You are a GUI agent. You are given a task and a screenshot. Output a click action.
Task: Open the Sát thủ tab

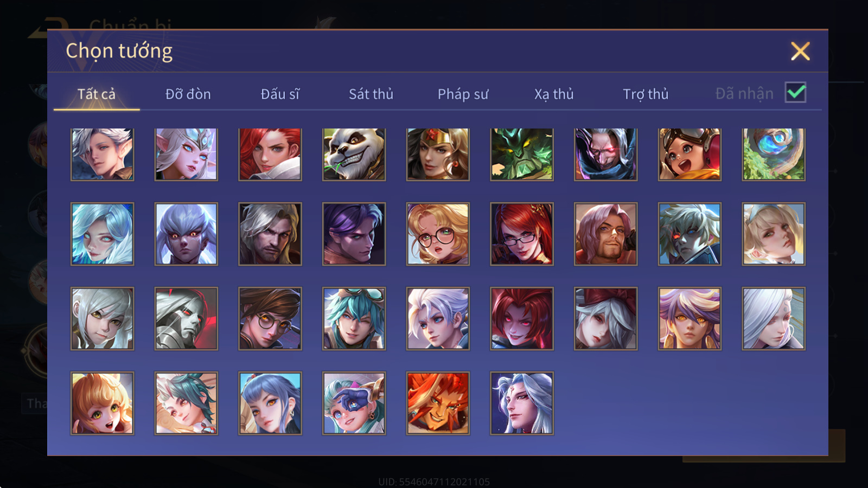point(371,94)
